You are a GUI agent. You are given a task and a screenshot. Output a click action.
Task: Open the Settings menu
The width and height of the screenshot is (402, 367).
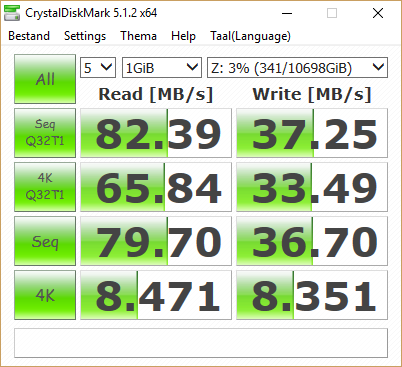85,36
